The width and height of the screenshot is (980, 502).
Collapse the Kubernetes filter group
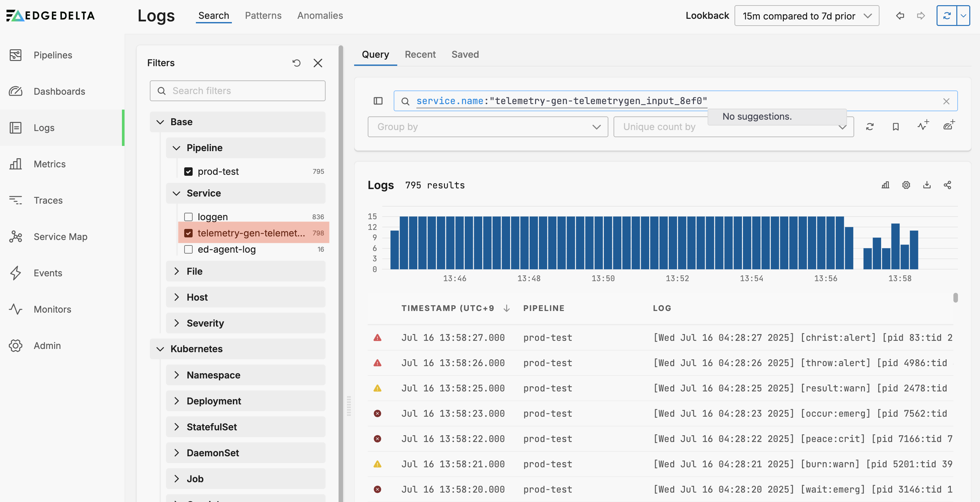click(x=237, y=349)
